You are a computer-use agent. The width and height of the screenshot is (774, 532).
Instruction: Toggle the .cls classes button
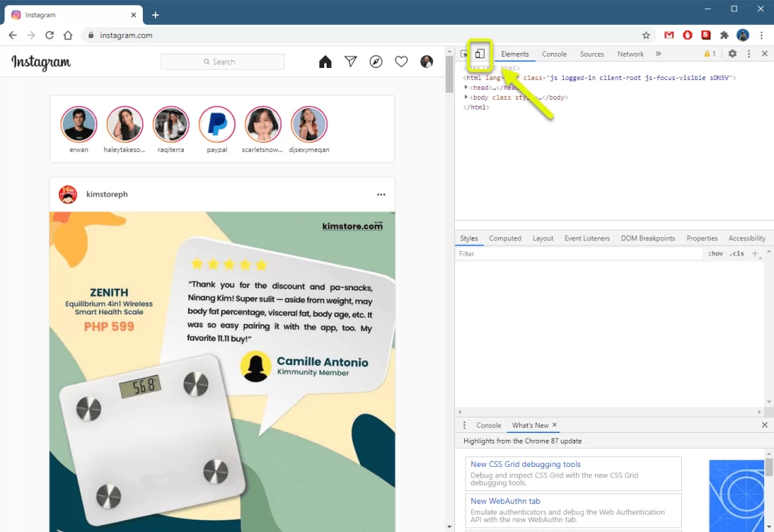tap(737, 254)
